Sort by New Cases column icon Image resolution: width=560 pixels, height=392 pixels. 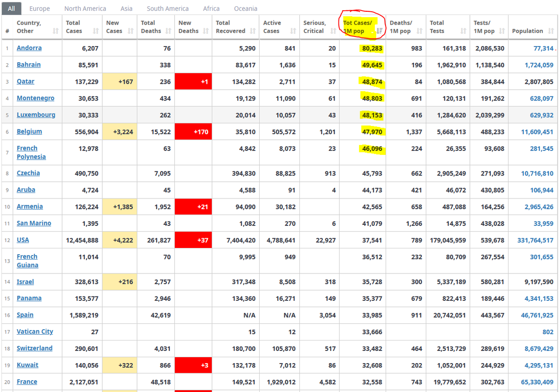(x=131, y=31)
